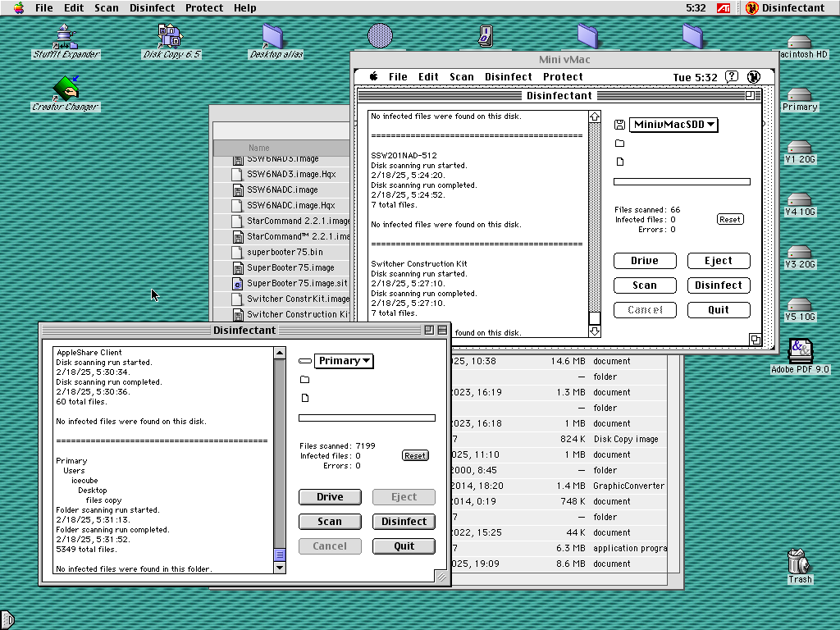Click scroll down arrow in front Disinfectant report
This screenshot has width=840, height=630.
[280, 568]
